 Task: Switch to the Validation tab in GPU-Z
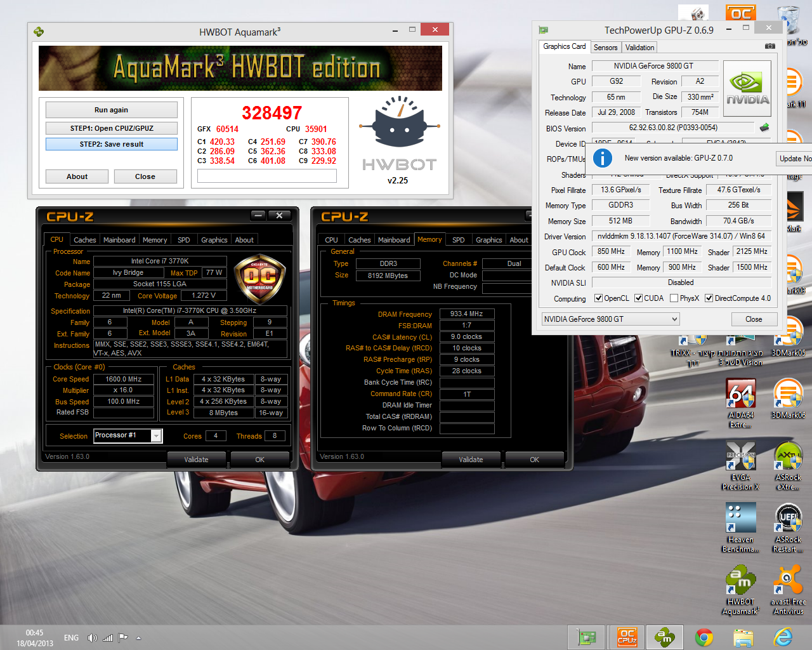(x=639, y=48)
